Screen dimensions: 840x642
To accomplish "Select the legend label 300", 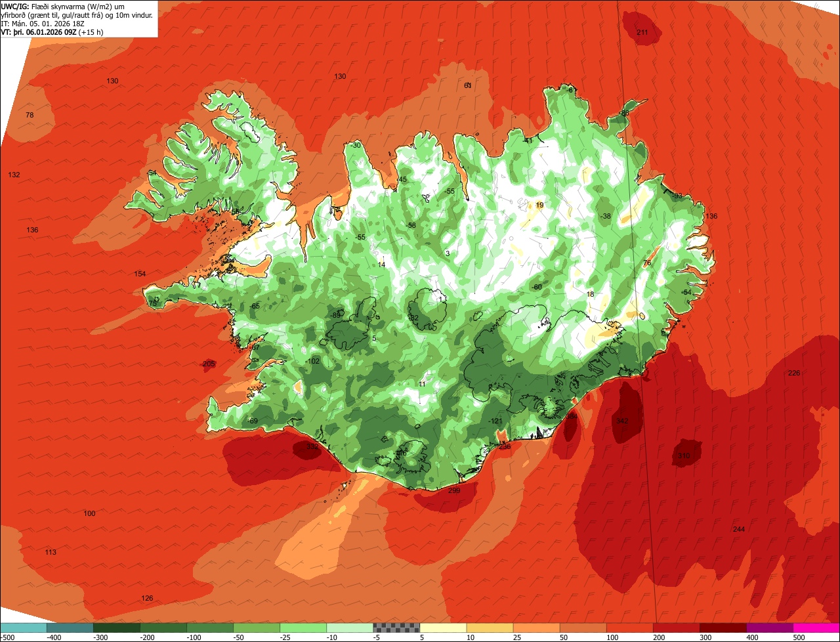I will click(705, 637).
